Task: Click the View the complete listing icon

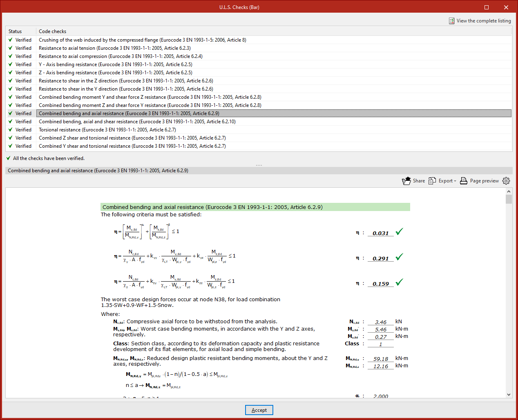Action: (x=451, y=21)
